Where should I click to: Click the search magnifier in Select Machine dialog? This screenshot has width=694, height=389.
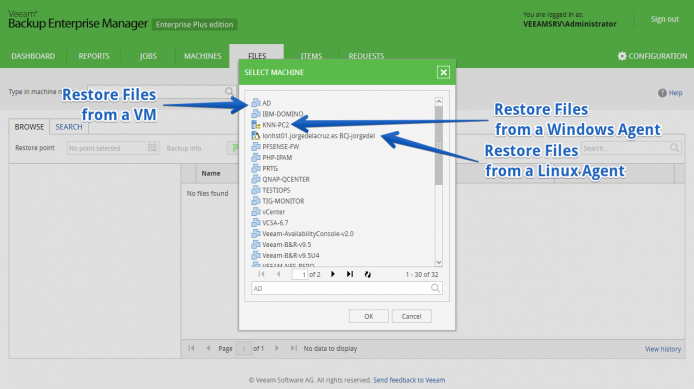pos(436,288)
